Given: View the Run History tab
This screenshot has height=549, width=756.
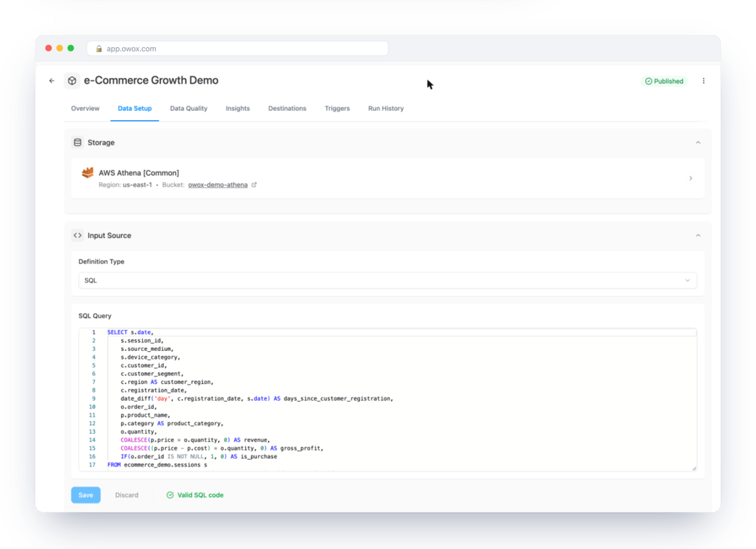Looking at the screenshot, I should (x=386, y=109).
